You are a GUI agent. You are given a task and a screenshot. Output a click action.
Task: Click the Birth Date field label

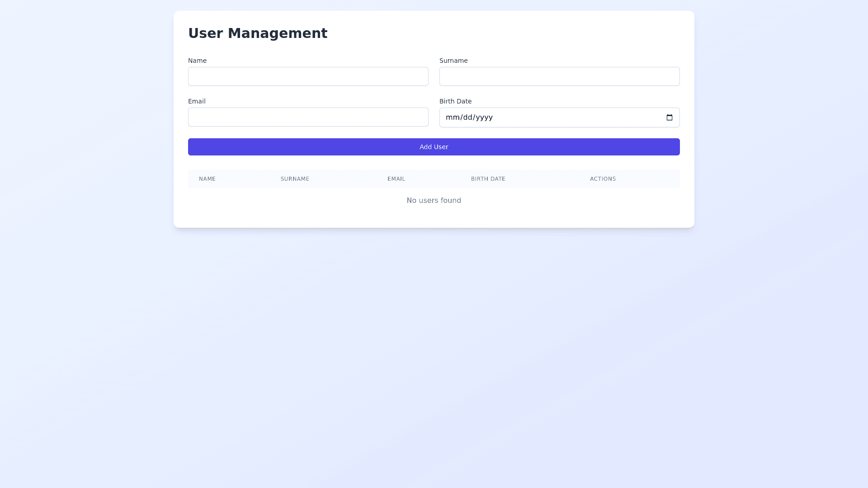[455, 101]
